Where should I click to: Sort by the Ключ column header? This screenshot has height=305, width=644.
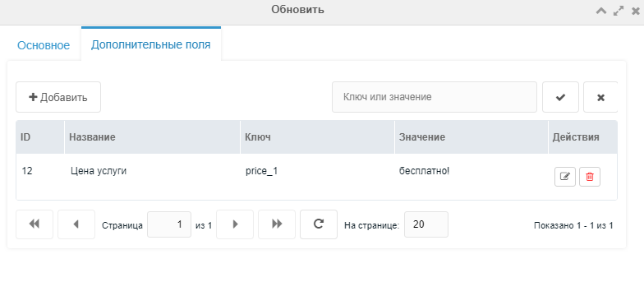tap(317, 137)
